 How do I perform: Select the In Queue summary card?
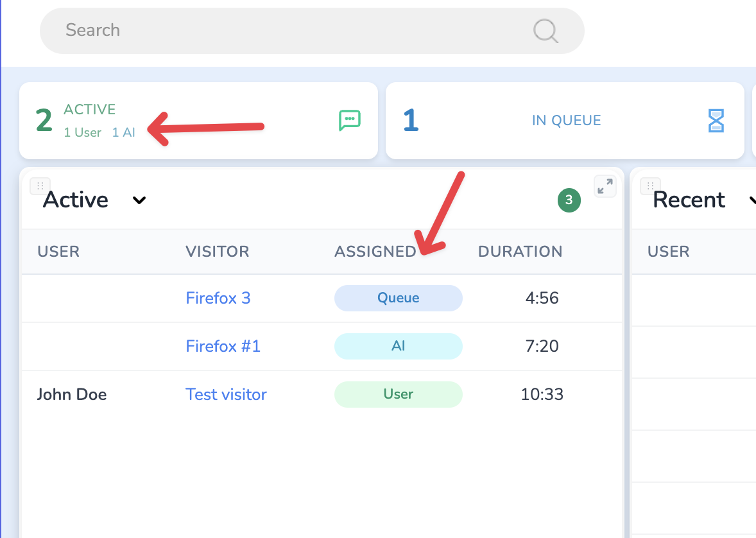point(565,121)
